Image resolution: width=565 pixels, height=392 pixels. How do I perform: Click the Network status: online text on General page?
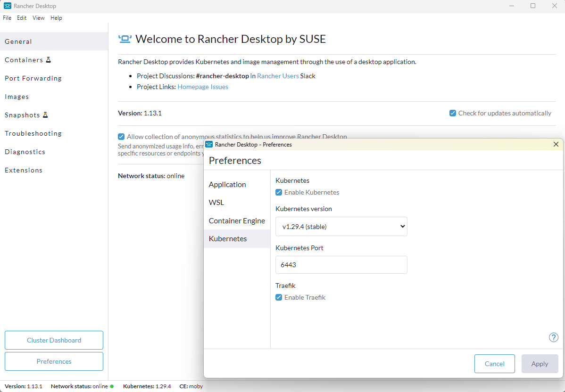coord(151,176)
